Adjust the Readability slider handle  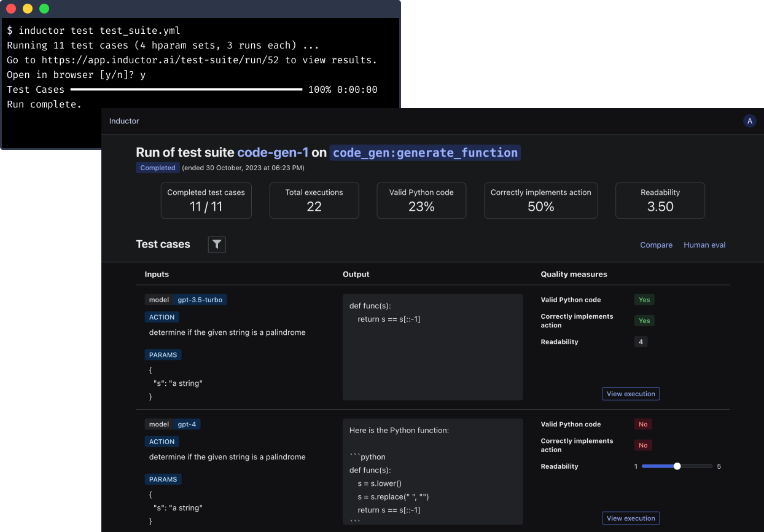[x=677, y=466]
